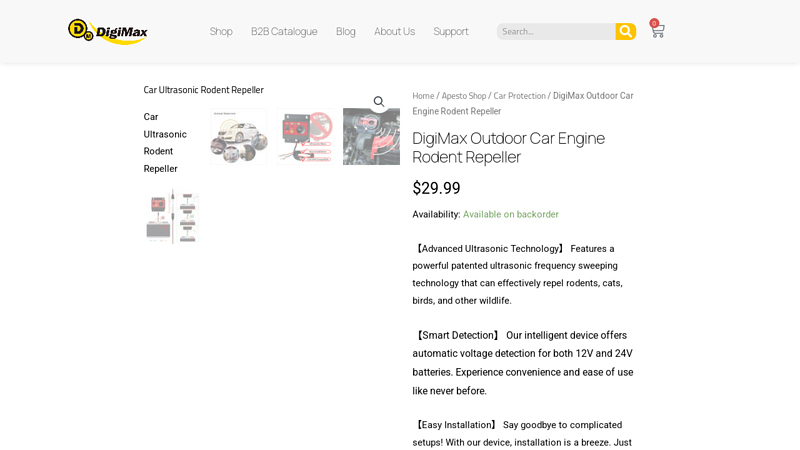Click the yellow search magnifier button
The width and height of the screenshot is (800, 450).
point(626,32)
